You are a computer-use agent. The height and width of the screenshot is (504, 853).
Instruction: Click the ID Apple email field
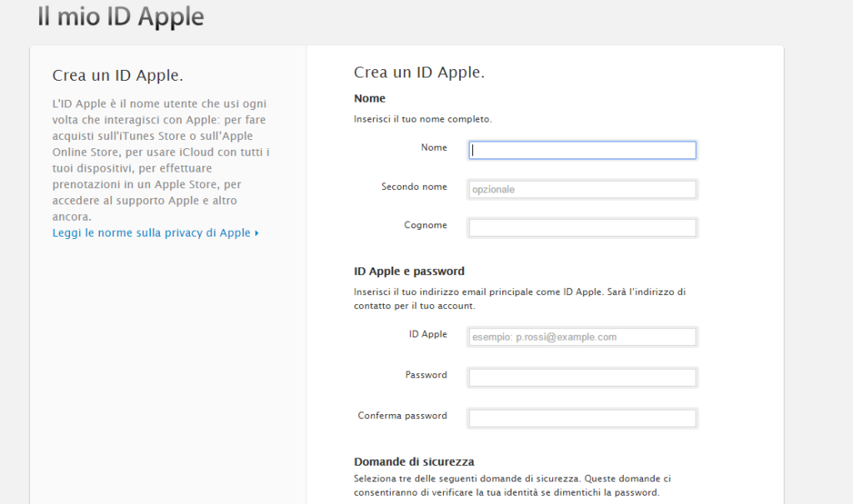(581, 337)
